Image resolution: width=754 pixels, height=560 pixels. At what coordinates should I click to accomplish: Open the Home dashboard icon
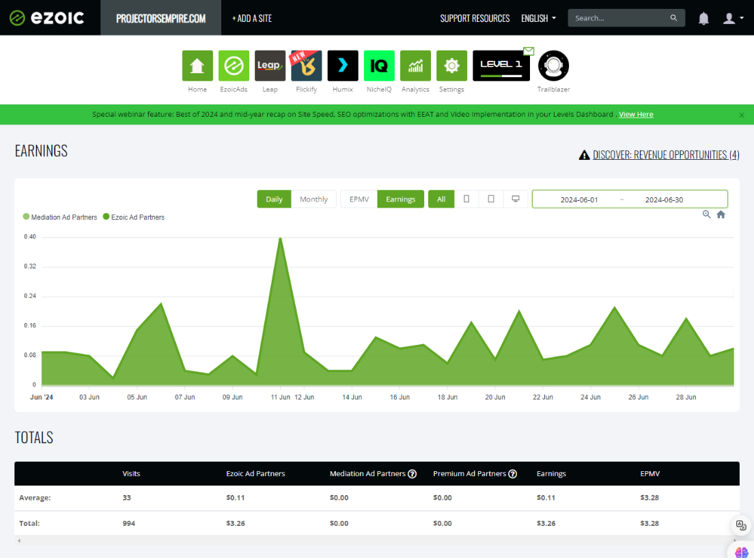pyautogui.click(x=197, y=66)
